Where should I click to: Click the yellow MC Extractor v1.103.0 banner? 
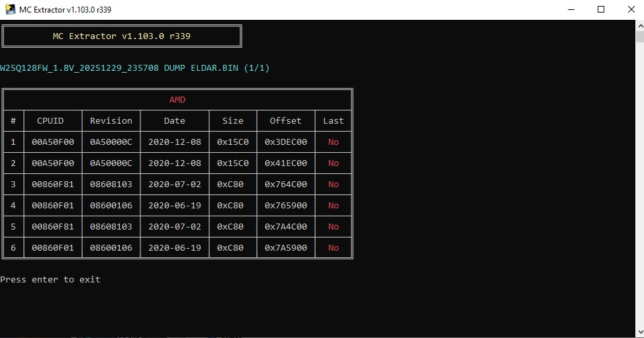click(122, 36)
